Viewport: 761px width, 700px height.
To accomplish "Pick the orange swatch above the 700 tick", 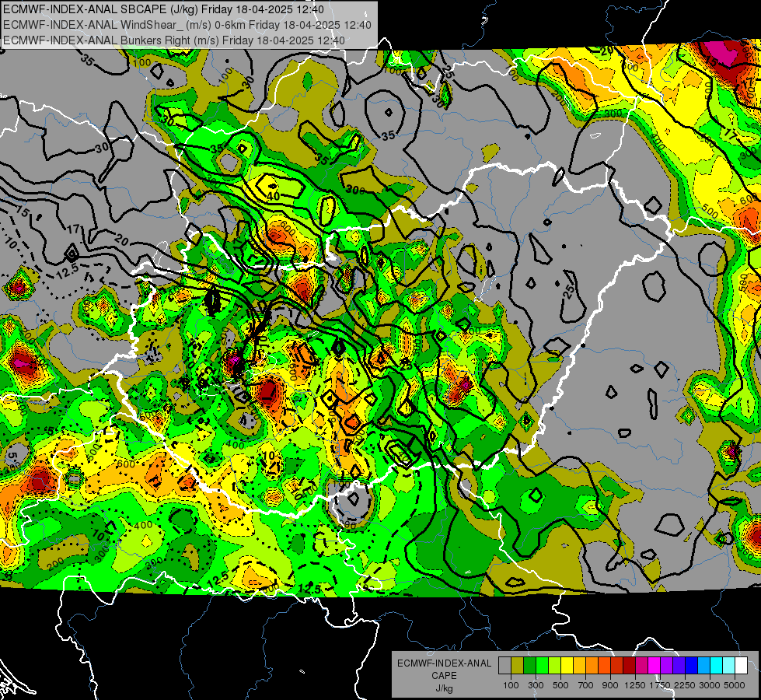I will 592,666.
